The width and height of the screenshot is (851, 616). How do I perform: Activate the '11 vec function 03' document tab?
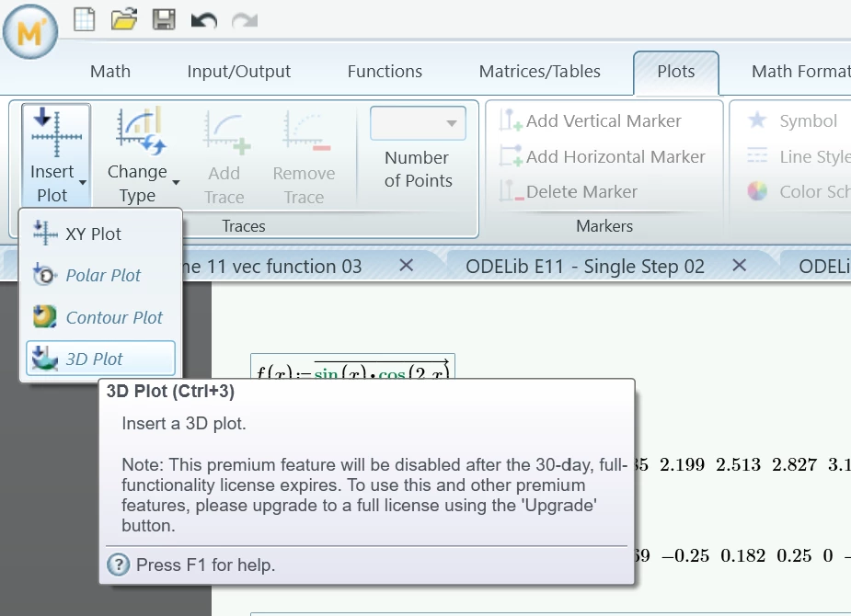[271, 267]
